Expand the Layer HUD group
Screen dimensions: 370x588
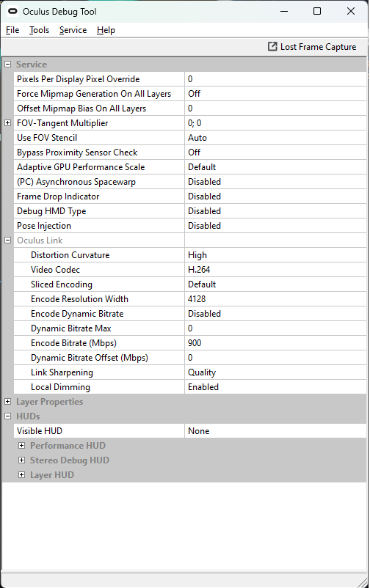[22, 475]
